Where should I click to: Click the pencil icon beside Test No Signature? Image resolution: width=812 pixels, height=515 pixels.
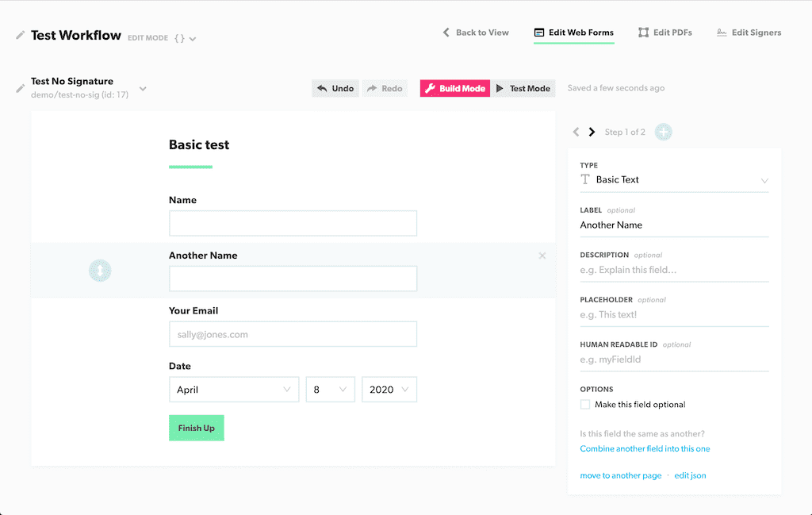point(20,89)
